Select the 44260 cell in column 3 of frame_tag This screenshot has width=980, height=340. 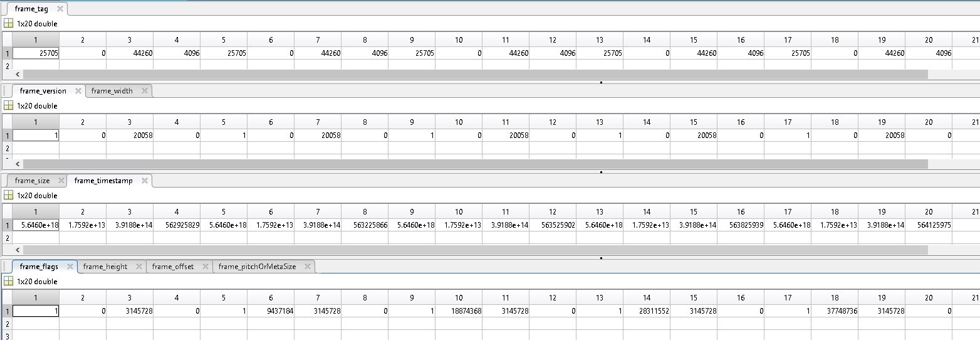coord(130,53)
